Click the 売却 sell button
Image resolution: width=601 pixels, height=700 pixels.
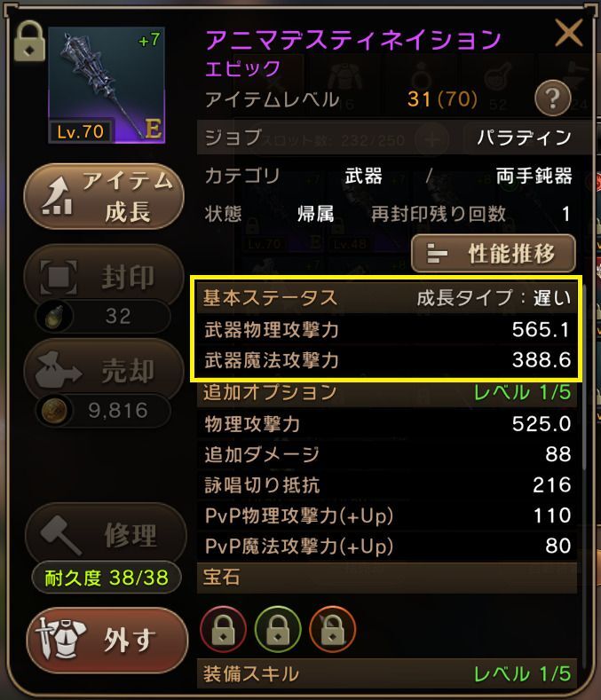(104, 371)
